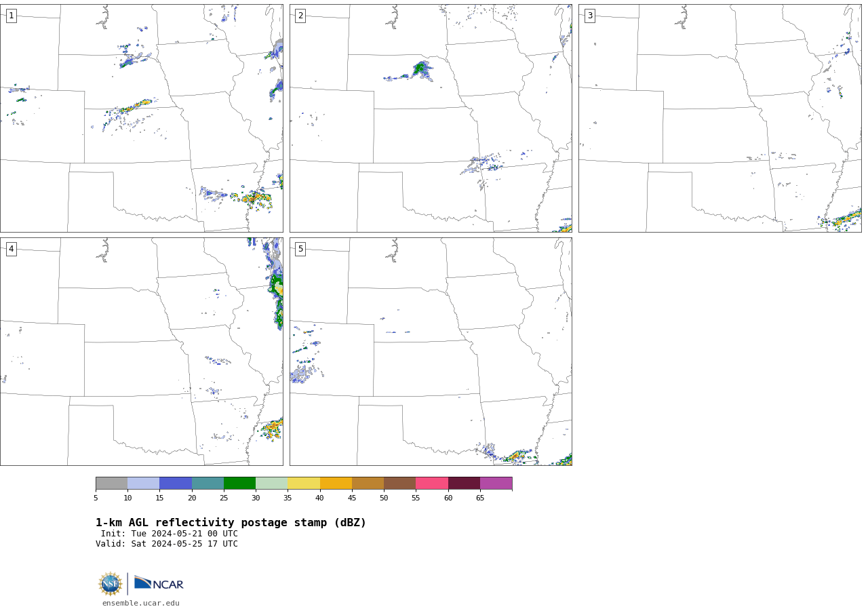
Task: Click the reflectivity postage stamp title
Action: click(x=231, y=523)
